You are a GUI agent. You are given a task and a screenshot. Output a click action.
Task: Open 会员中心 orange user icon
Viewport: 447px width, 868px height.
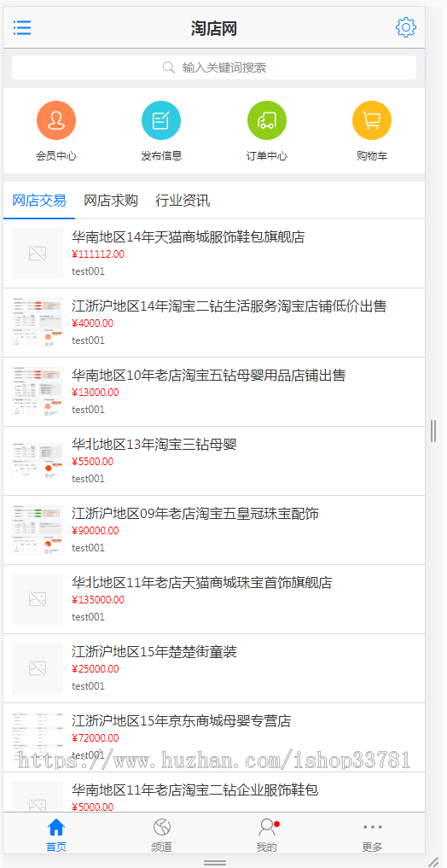[x=56, y=120]
